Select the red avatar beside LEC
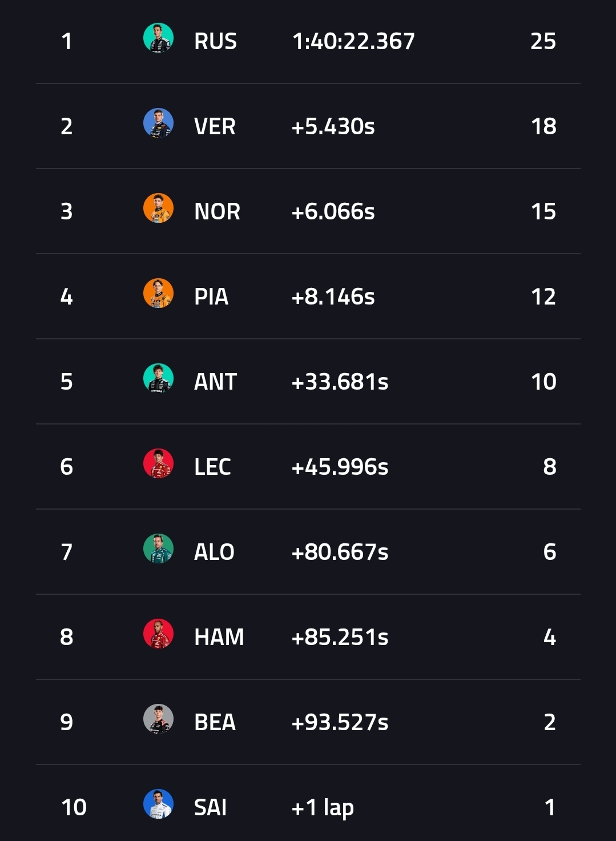Viewport: 616px width, 841px height. tap(158, 464)
